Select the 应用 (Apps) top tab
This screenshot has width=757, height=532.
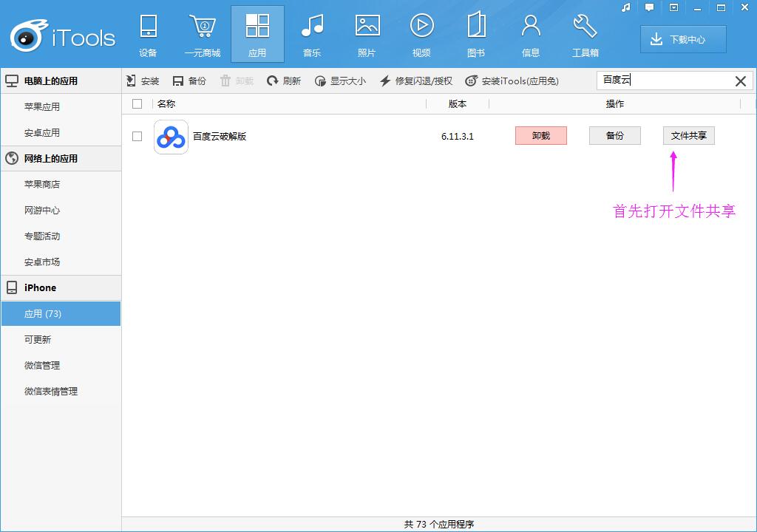click(257, 34)
